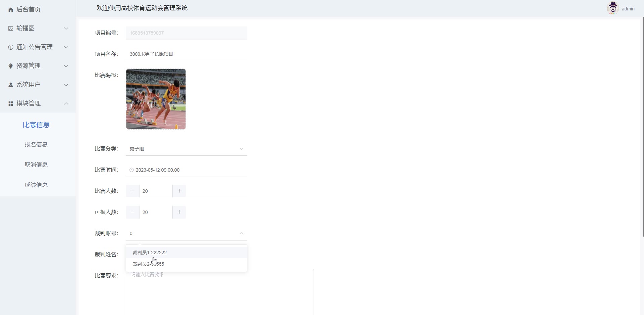Click the 比赛要求 textarea
The height and width of the screenshot is (315, 644).
pos(220,292)
